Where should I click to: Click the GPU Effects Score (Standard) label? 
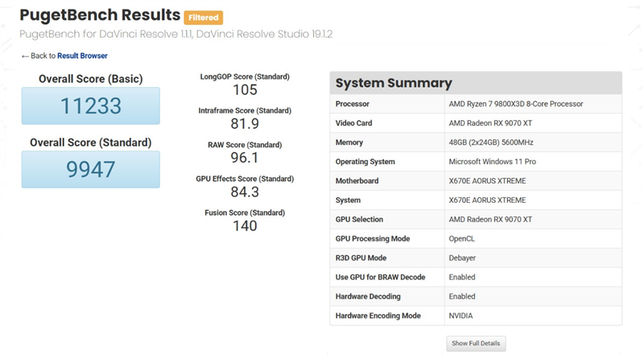click(245, 179)
